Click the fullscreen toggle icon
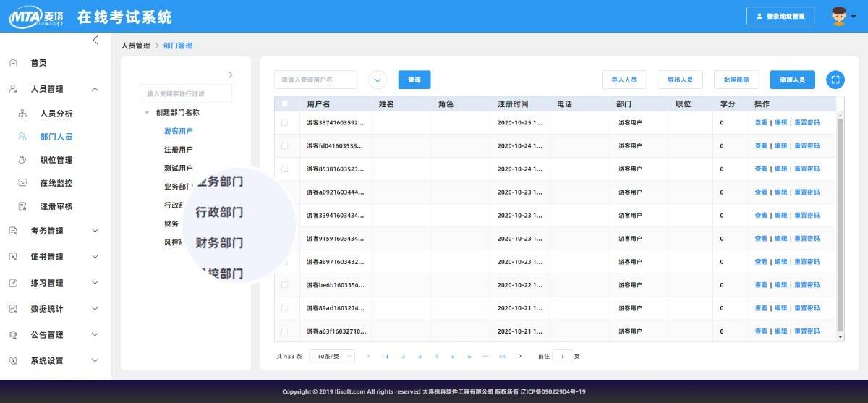 pos(835,80)
